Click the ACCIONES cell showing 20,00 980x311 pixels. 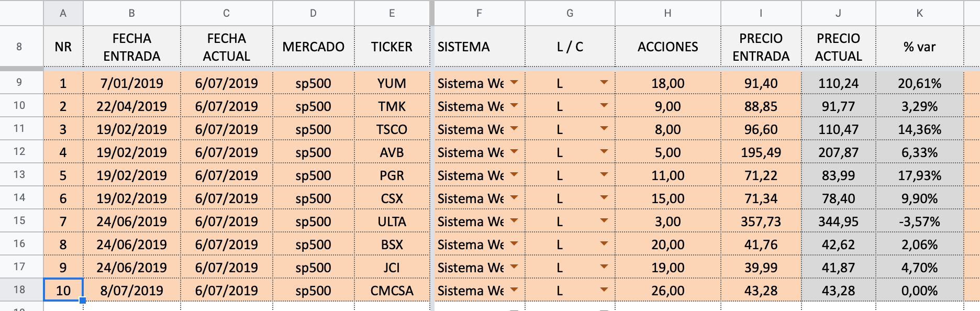[x=667, y=245]
